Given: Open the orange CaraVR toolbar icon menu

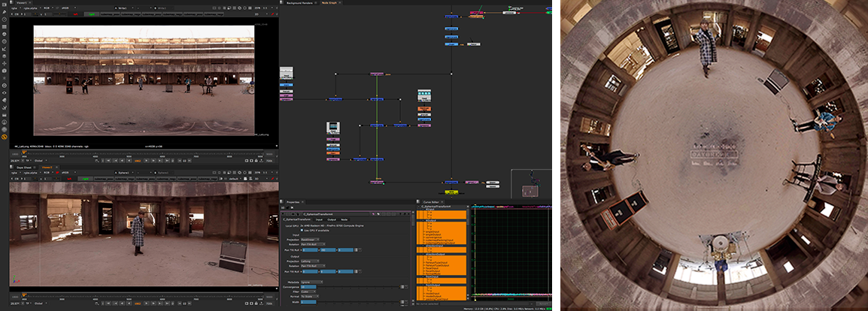Looking at the screenshot, I should pyautogui.click(x=5, y=137).
